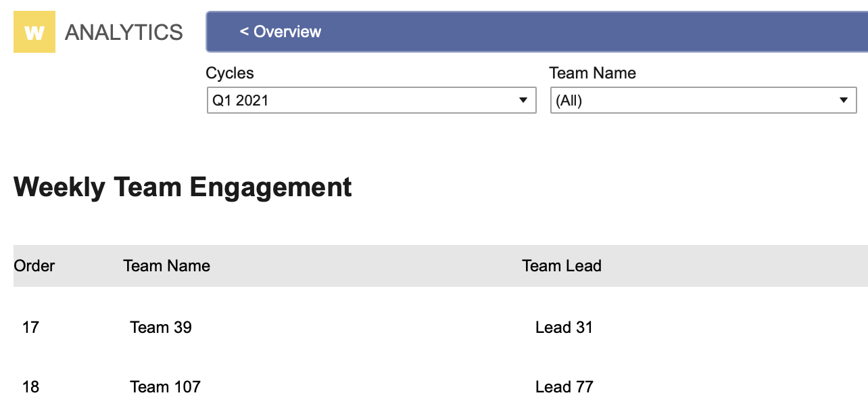The height and width of the screenshot is (410, 868).
Task: Click the Team Name label above the filter
Action: (593, 73)
